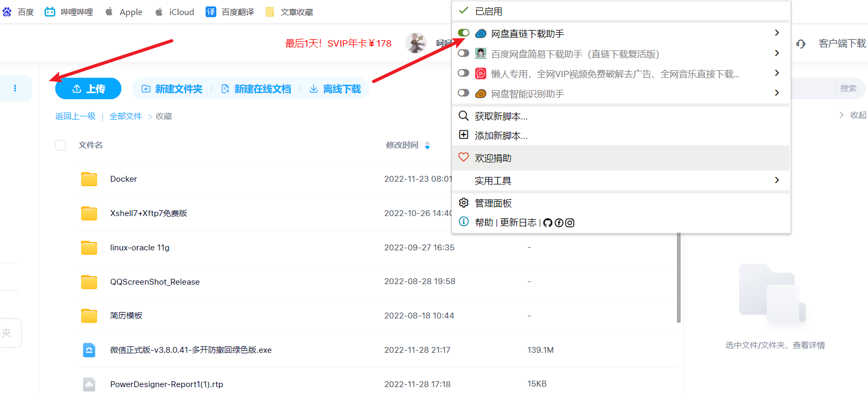868x393 pixels.
Task: Click the 新建在线文档 button
Action: (256, 89)
